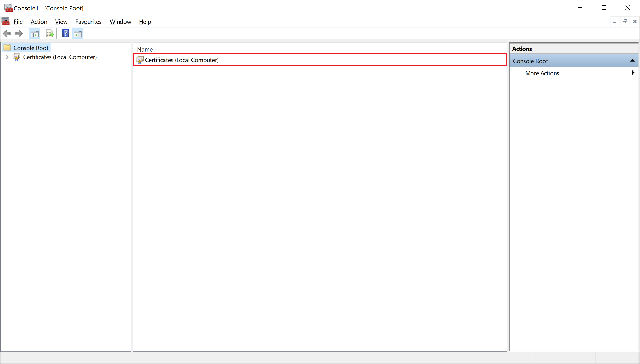Viewport: 640px width, 364px height.
Task: Click certificate icon in the tree pane
Action: pyautogui.click(x=17, y=57)
